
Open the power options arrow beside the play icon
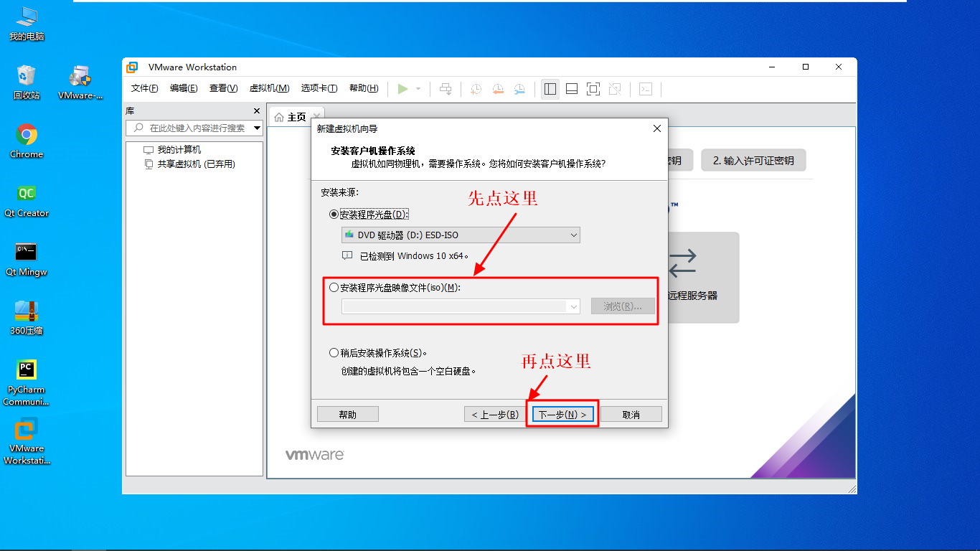[418, 89]
